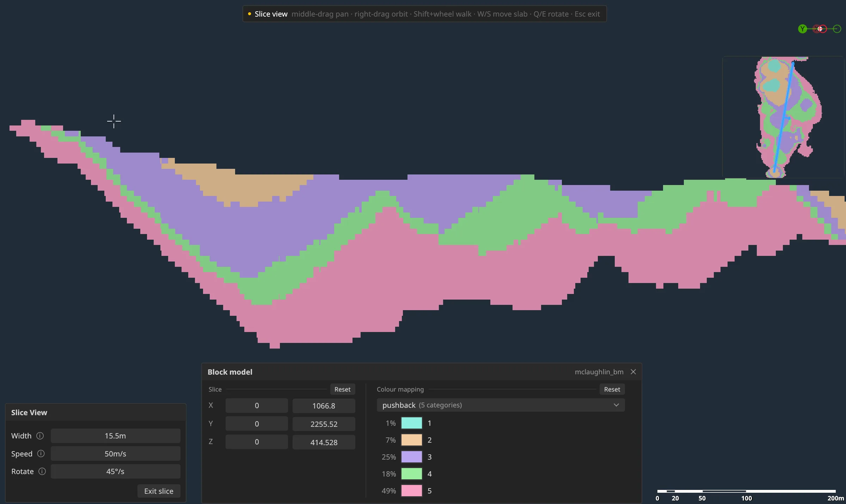Image resolution: width=846 pixels, height=504 pixels.
Task: Click the red axis gizmo circle
Action: coord(822,29)
